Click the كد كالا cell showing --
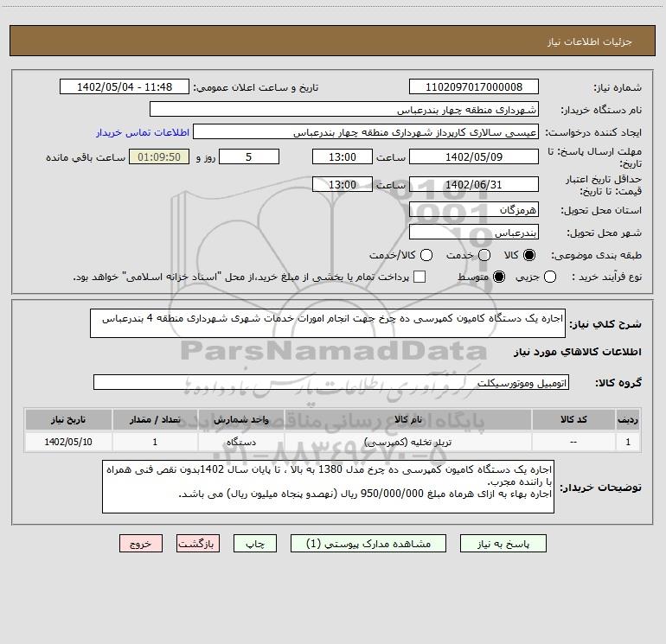Screen dimensions: 666x644 coord(573,442)
